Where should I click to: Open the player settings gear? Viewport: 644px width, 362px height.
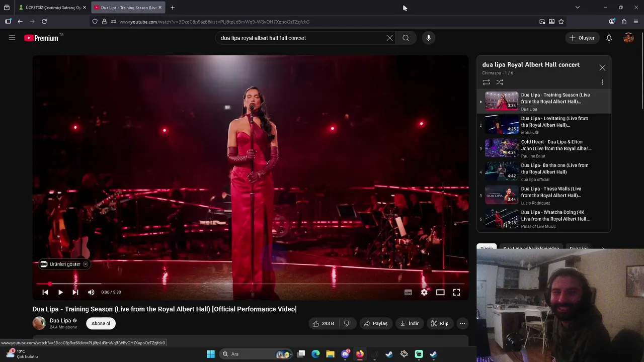[x=424, y=292]
